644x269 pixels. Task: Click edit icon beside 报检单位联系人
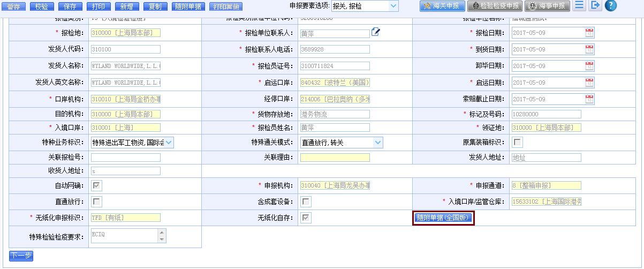[x=376, y=32]
